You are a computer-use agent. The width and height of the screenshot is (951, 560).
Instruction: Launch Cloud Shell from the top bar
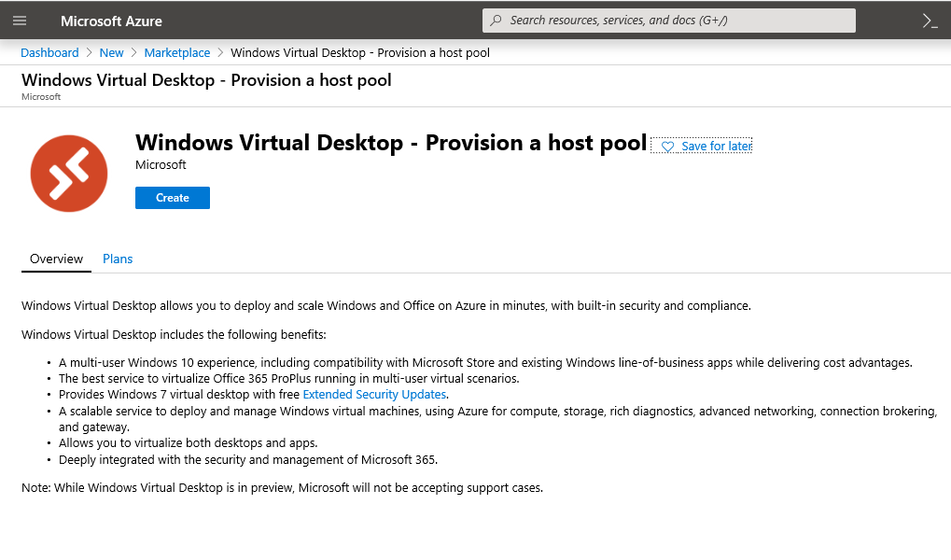pyautogui.click(x=930, y=21)
